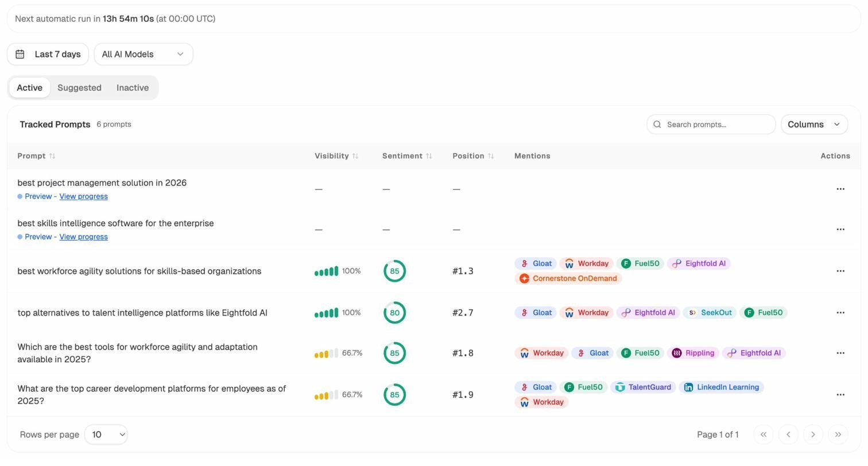Open actions menu for Eightfold AI alternatives prompt
The height and width of the screenshot is (466, 868).
click(840, 313)
